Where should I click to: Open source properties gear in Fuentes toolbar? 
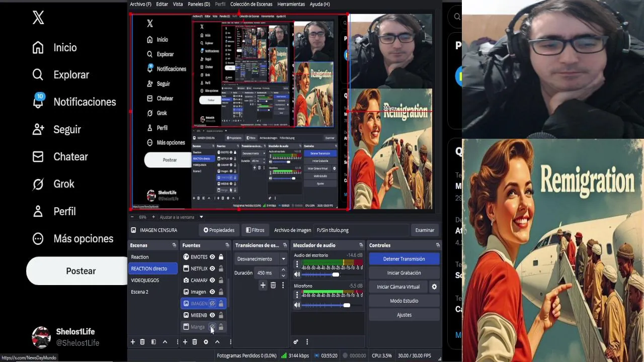(206, 342)
